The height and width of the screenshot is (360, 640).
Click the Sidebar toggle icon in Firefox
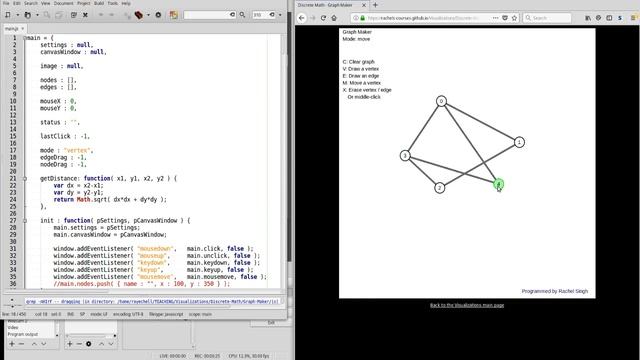[x=609, y=18]
